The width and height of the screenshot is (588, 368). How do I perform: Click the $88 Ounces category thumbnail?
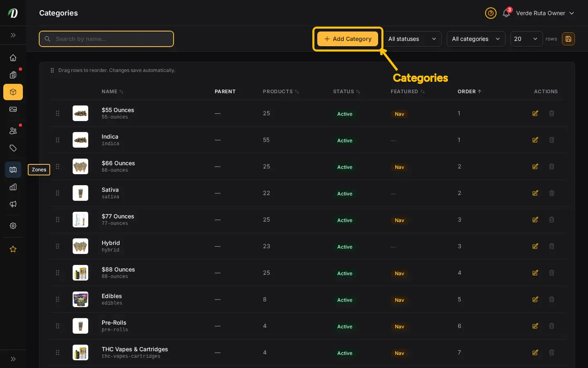coord(80,273)
